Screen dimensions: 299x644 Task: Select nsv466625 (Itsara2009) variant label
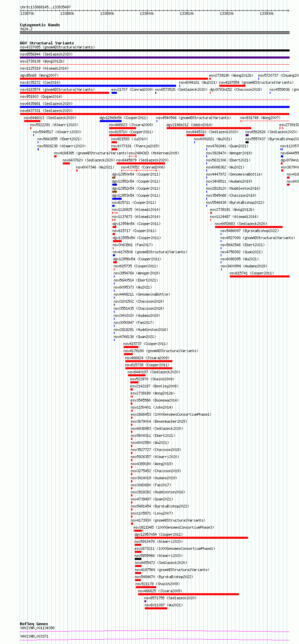click(160, 591)
